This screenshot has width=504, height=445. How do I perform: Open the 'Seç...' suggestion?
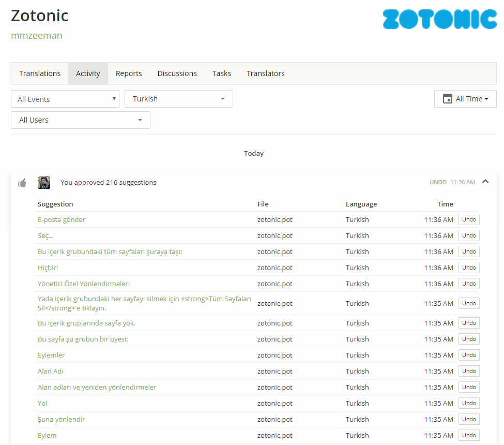point(45,235)
